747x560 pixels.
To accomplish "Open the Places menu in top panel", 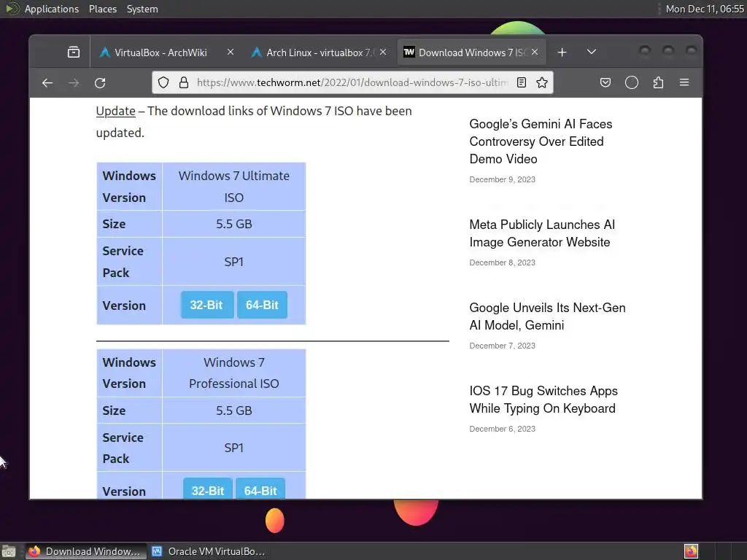I will (x=103, y=9).
